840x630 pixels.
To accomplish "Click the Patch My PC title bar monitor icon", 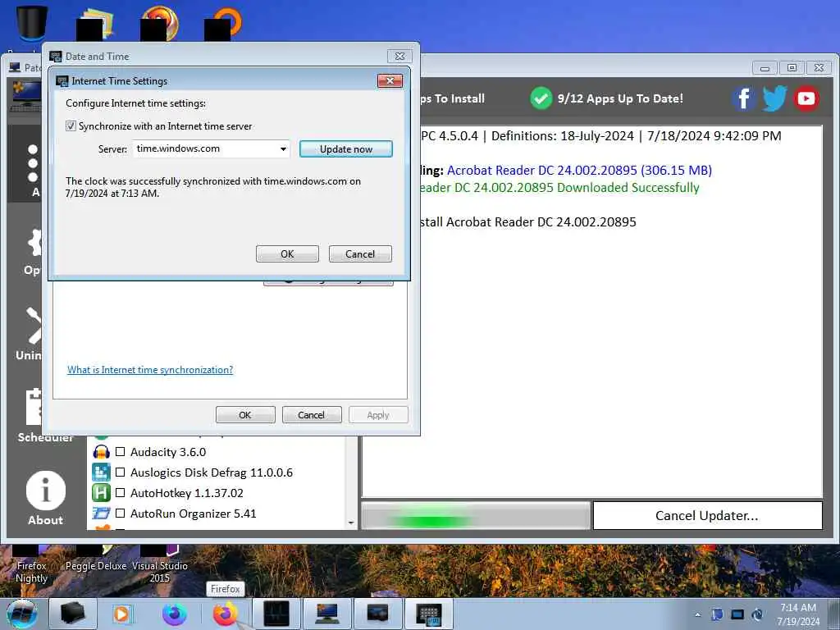I will [16, 67].
